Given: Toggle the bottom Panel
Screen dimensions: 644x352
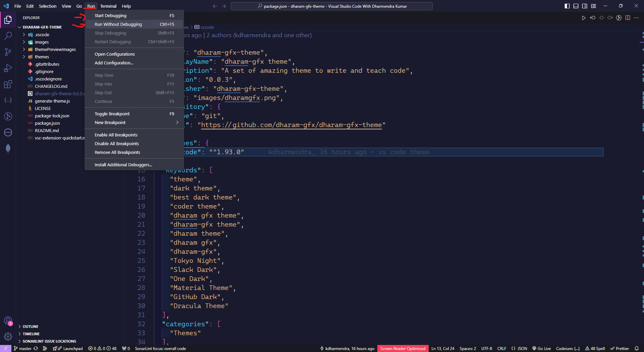Looking at the screenshot, I should tap(576, 6).
